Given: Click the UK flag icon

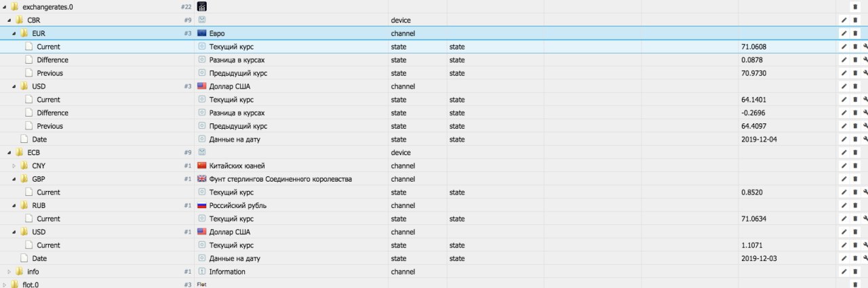Looking at the screenshot, I should click(201, 179).
